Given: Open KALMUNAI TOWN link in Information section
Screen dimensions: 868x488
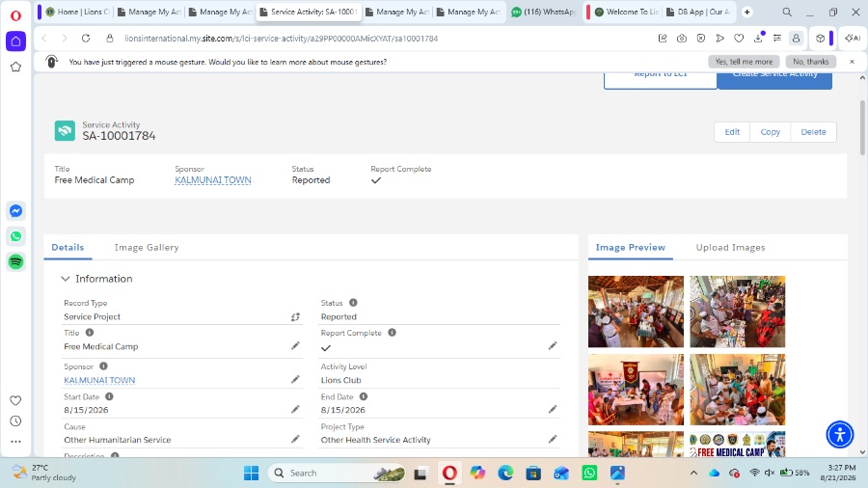Looking at the screenshot, I should (x=99, y=380).
